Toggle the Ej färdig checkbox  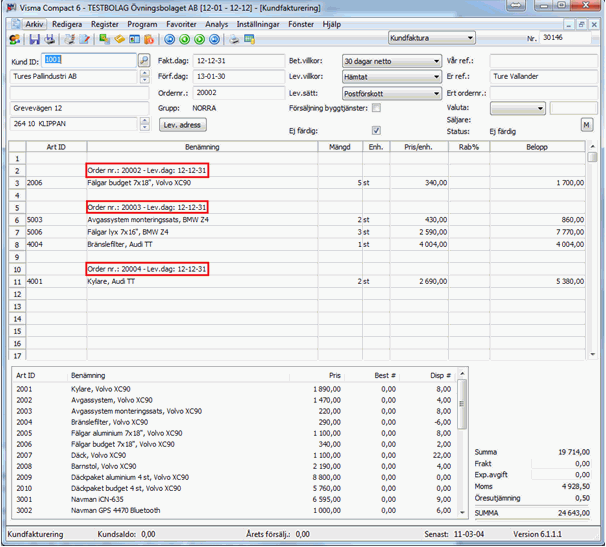click(376, 130)
